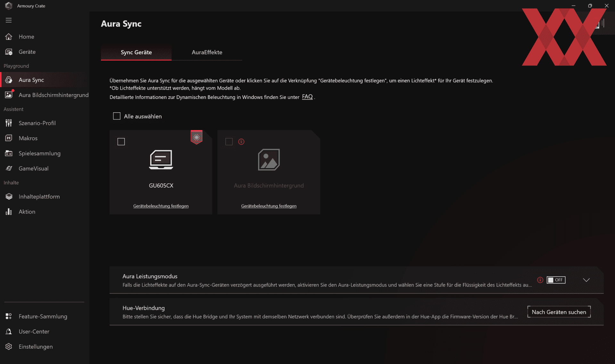
Task: Open the FAQ link
Action: click(x=307, y=97)
